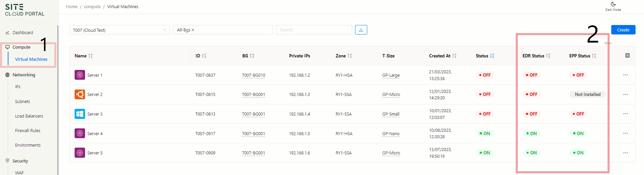The image size is (644, 175).
Task: Click ID T007-0917
Action: point(205,133)
